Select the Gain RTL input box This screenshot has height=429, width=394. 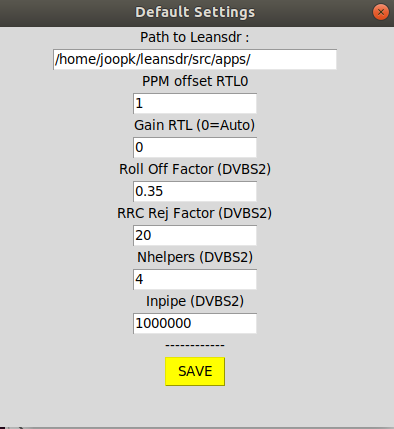[195, 147]
